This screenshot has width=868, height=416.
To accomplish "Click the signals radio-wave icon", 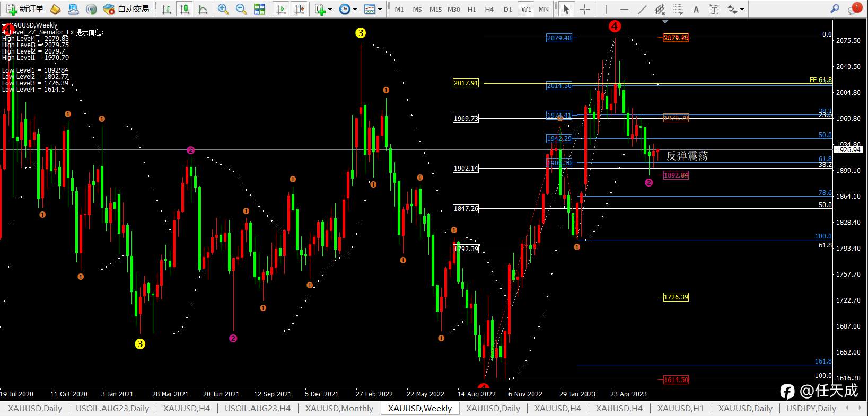I will click(91, 9).
